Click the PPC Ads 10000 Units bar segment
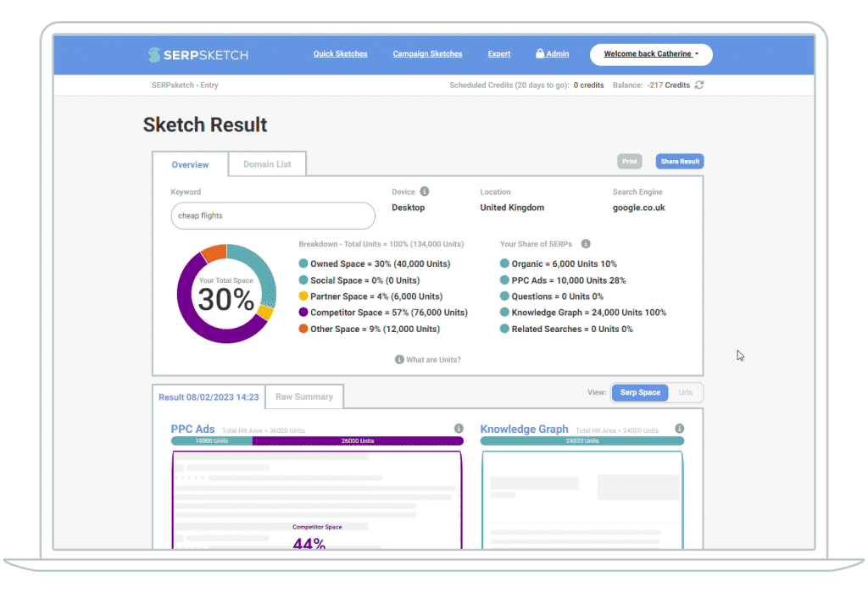This screenshot has width=868, height=593. (211, 441)
